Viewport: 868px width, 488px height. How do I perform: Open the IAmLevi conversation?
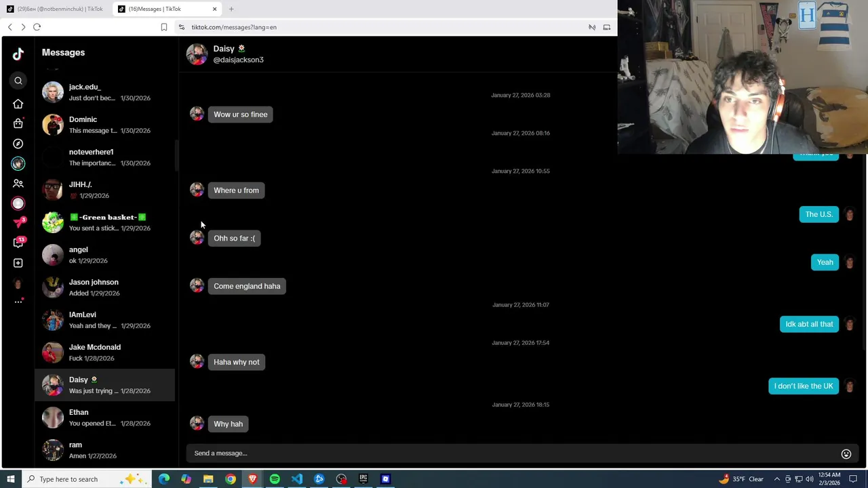click(105, 320)
